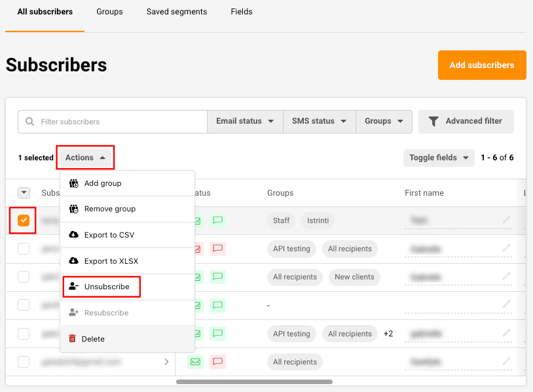Click pencil edit icon in first subscriber row
The height and width of the screenshot is (392, 533).
coord(506,221)
